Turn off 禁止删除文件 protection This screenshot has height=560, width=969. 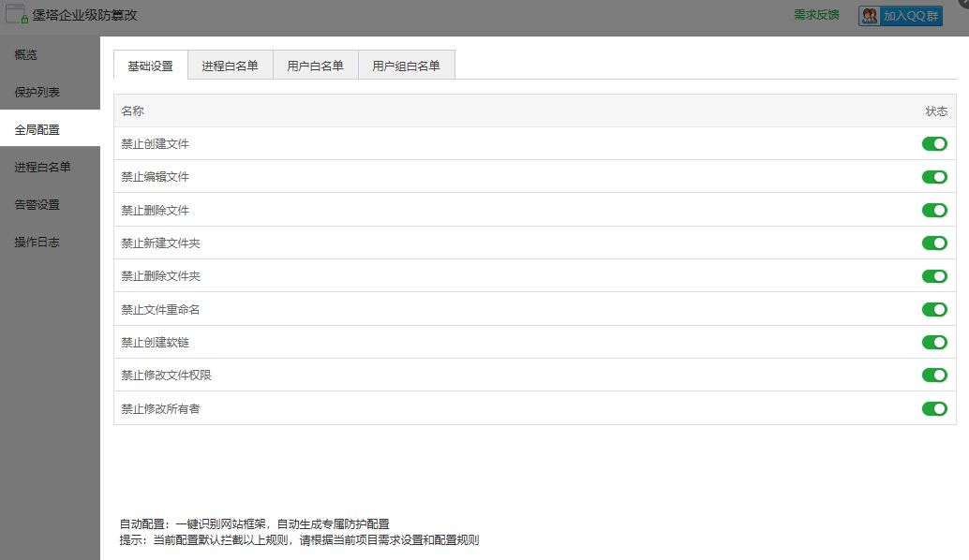[933, 210]
